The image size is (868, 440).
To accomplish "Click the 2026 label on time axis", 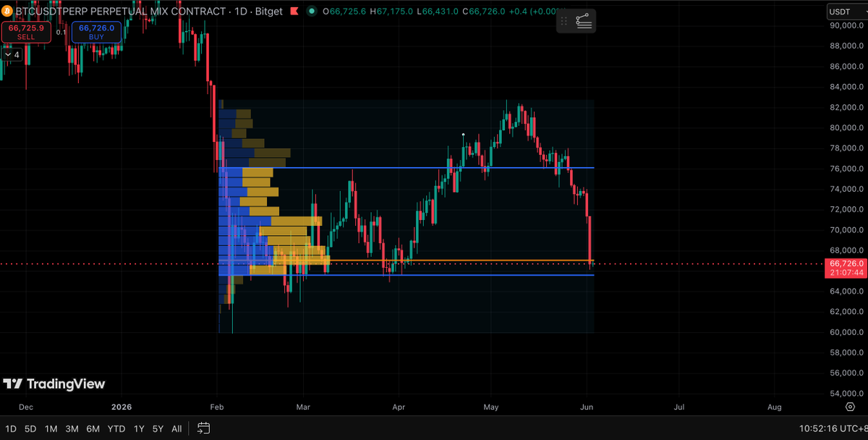I will point(123,407).
